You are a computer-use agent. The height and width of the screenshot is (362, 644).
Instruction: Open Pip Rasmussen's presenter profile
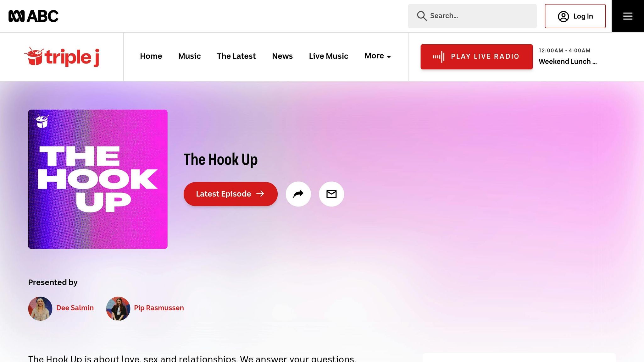(158, 308)
